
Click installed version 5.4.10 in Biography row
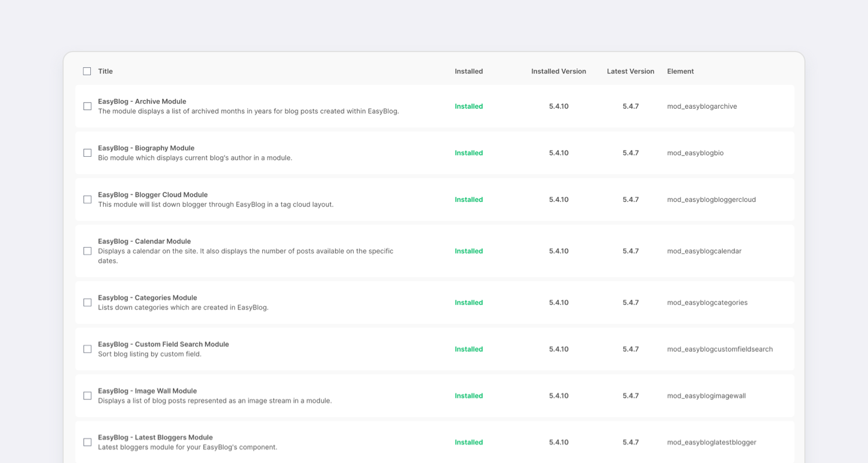pyautogui.click(x=558, y=153)
